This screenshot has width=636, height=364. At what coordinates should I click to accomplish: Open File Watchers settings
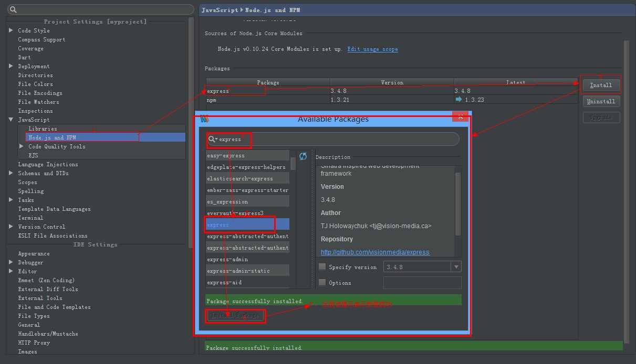pos(38,102)
